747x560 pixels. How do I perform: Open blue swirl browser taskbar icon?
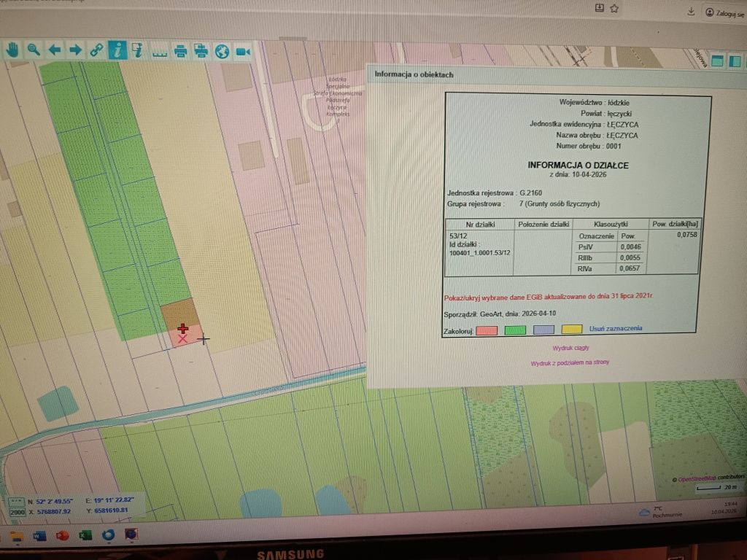coord(108,535)
